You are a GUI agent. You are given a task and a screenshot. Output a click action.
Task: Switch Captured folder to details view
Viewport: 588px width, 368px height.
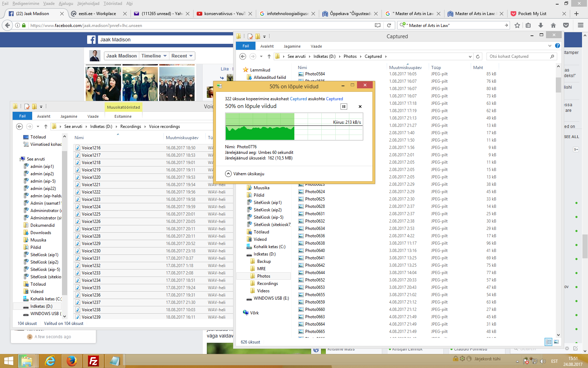point(548,342)
